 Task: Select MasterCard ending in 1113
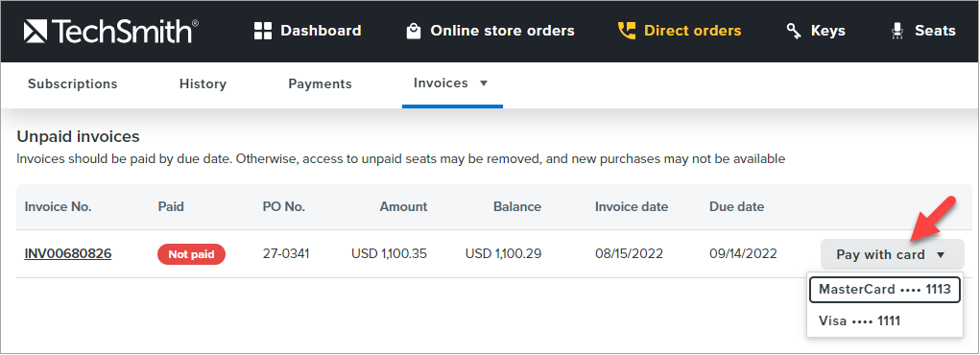[884, 290]
